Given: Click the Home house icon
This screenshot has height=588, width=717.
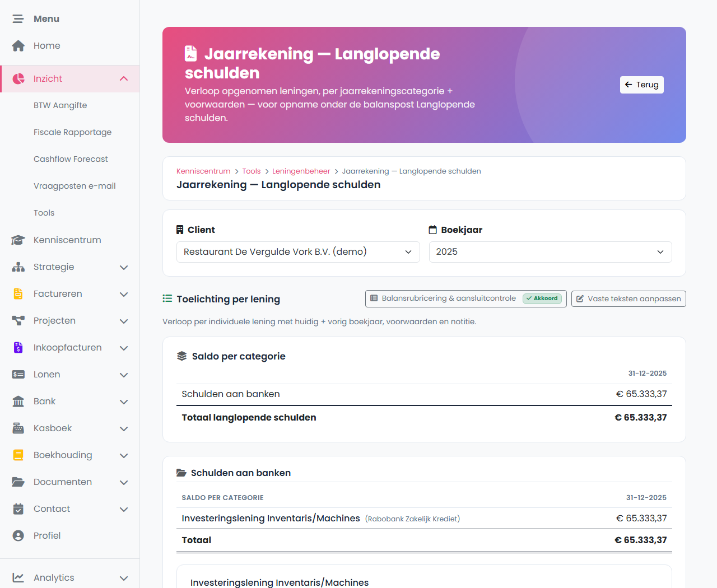Looking at the screenshot, I should click(x=18, y=46).
